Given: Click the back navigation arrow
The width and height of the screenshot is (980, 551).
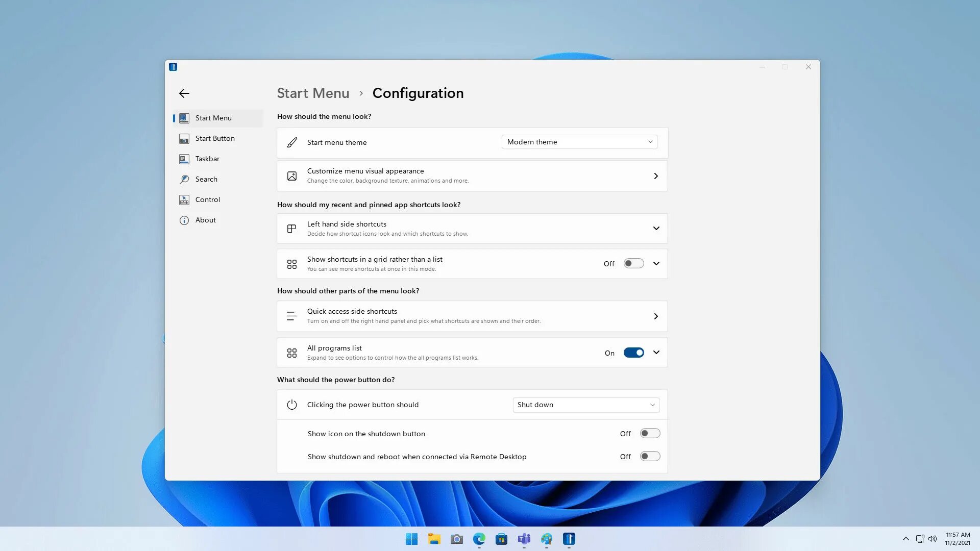Looking at the screenshot, I should pyautogui.click(x=183, y=93).
